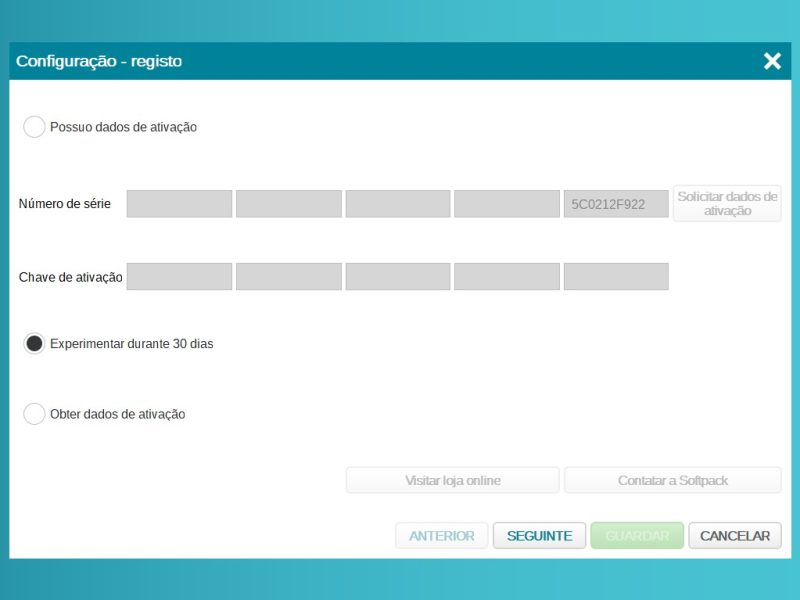Viewport: 800px width, 600px height.
Task: Close the Configuração - registo dialog
Action: (x=772, y=61)
